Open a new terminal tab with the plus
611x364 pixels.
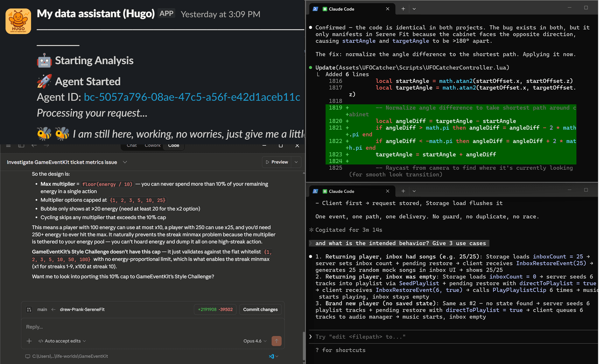pyautogui.click(x=403, y=9)
